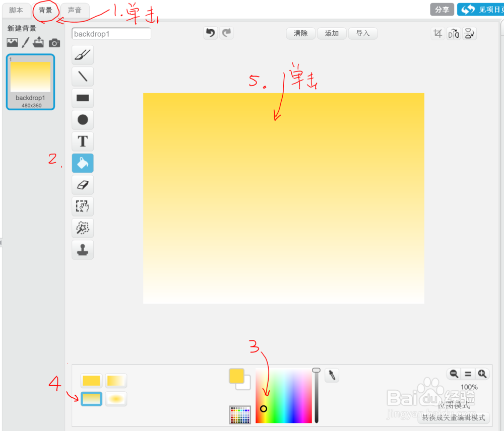Select the Text tool

click(83, 141)
